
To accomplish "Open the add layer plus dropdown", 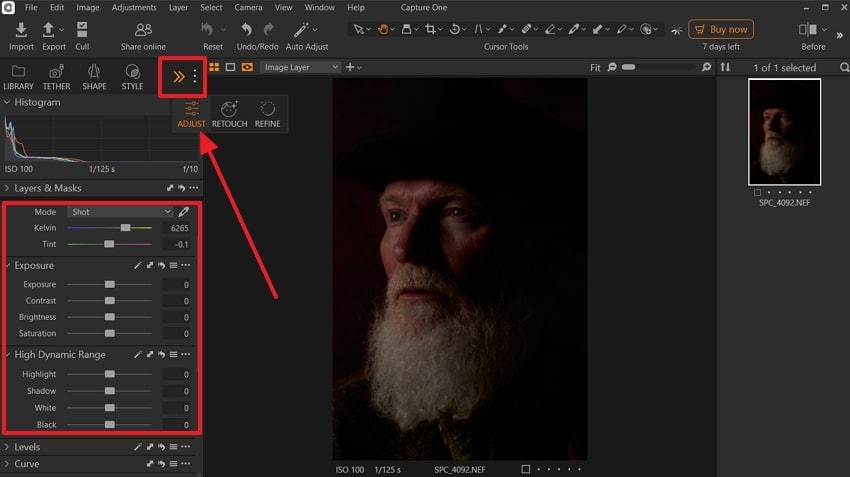I will click(353, 67).
